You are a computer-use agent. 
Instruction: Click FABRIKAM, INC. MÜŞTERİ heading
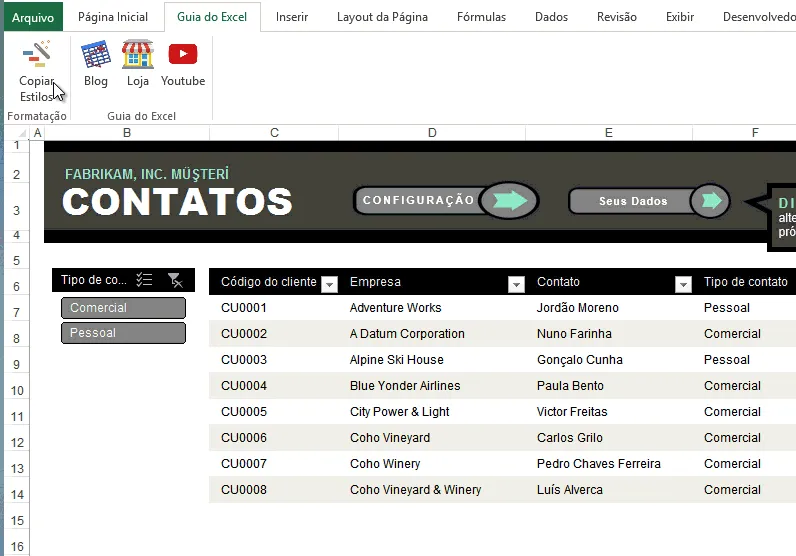click(x=147, y=174)
